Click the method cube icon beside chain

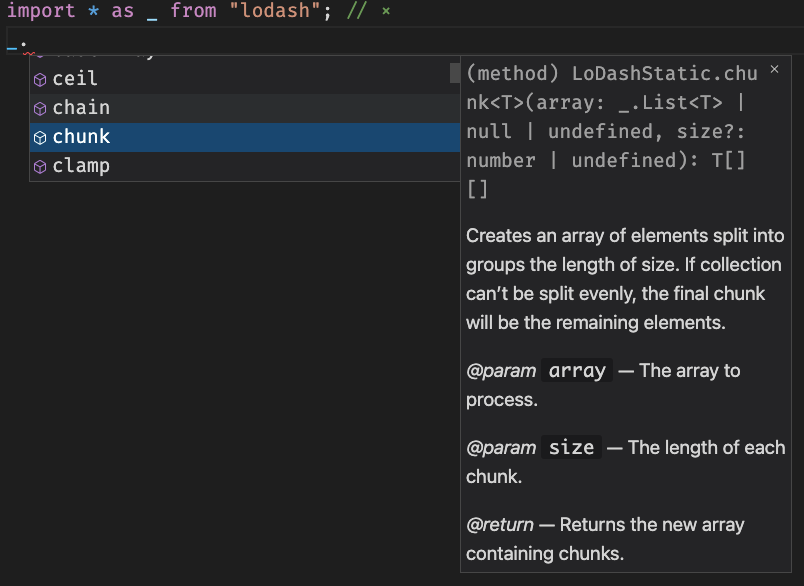[x=40, y=109]
